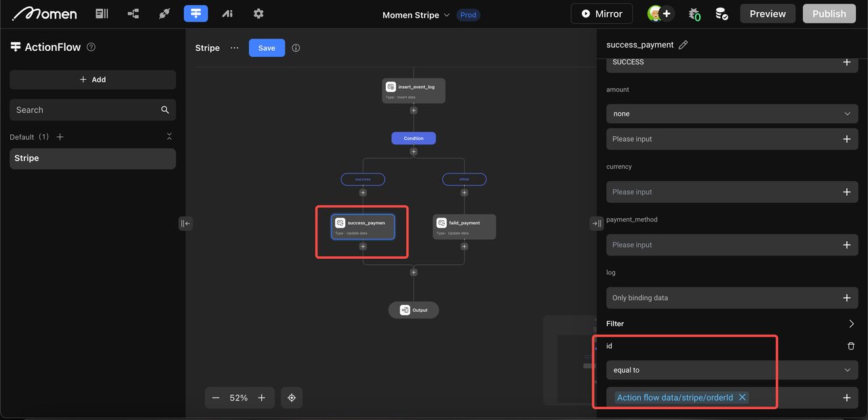The width and height of the screenshot is (868, 420).
Task: Recenter the canvas with the target icon
Action: pyautogui.click(x=292, y=398)
